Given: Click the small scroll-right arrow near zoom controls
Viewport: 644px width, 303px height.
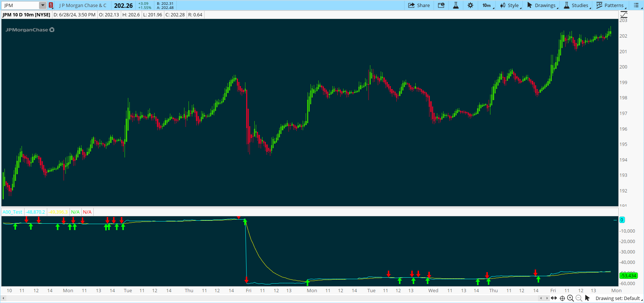Looking at the screenshot, I should (x=547, y=298).
